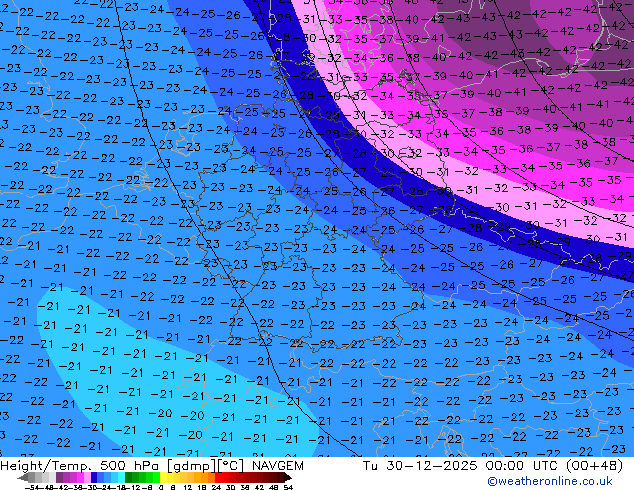634x490 pixels.
Task: Select the NAVGEM model label
Action: 277,466
